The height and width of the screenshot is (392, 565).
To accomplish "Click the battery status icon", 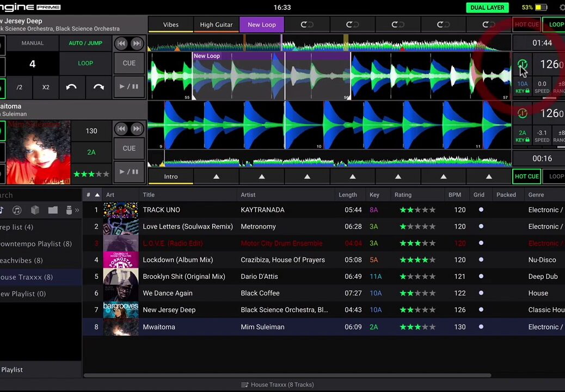I will (x=541, y=7).
